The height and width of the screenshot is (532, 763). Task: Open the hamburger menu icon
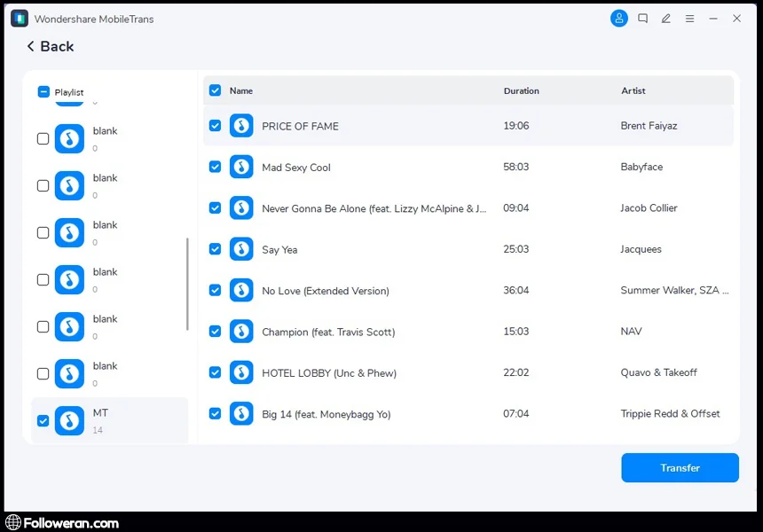(689, 19)
